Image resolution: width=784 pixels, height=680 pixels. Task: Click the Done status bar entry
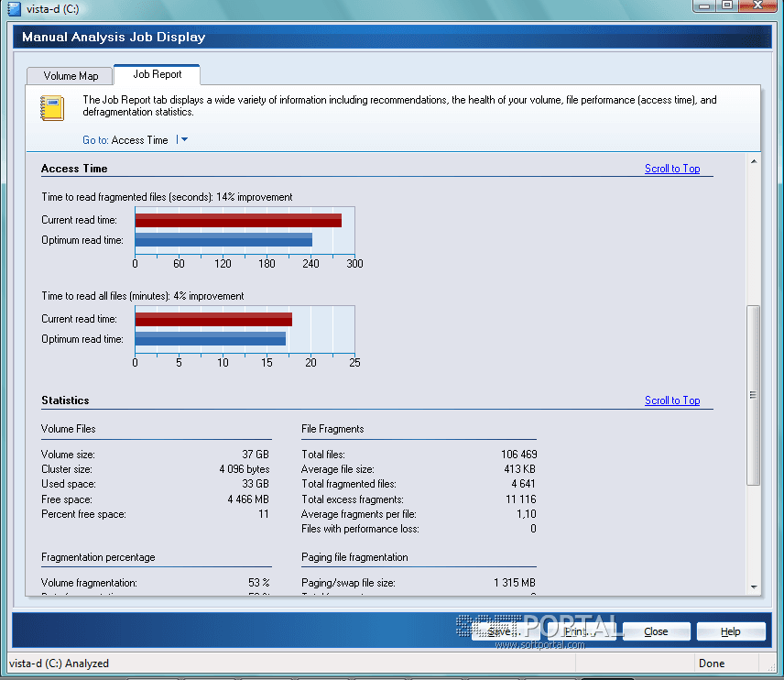(712, 664)
